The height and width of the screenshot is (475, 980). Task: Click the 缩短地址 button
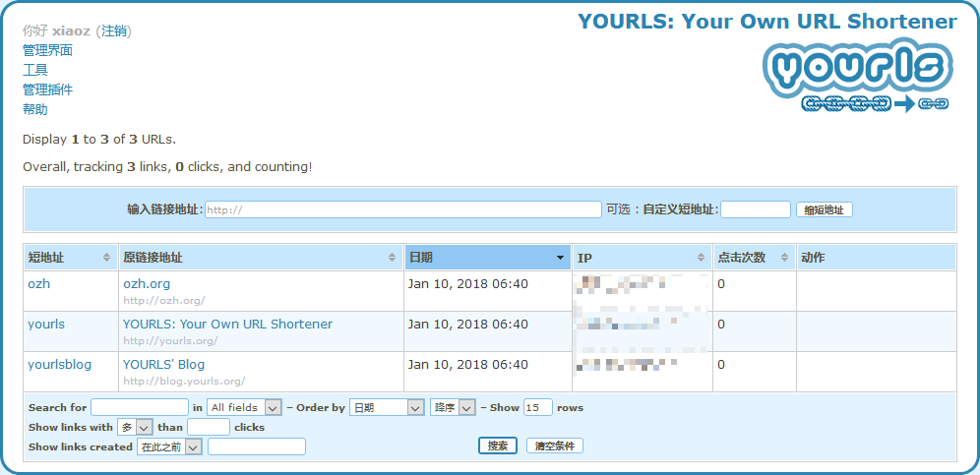[824, 210]
